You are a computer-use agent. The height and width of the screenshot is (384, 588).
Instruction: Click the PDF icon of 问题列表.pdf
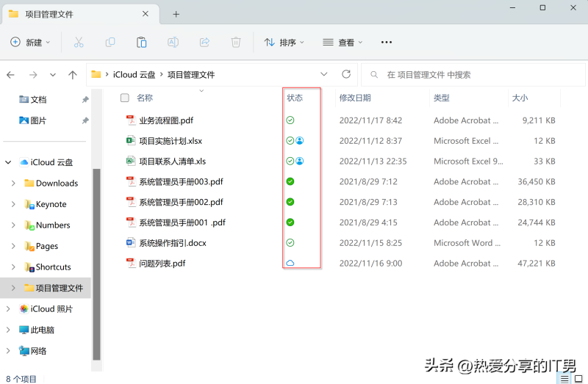(131, 263)
